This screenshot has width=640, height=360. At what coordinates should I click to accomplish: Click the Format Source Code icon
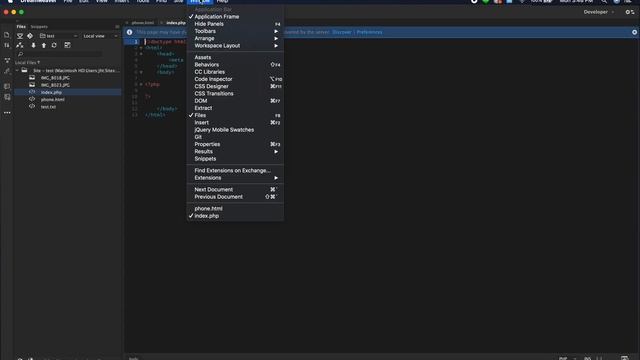click(x=7, y=71)
